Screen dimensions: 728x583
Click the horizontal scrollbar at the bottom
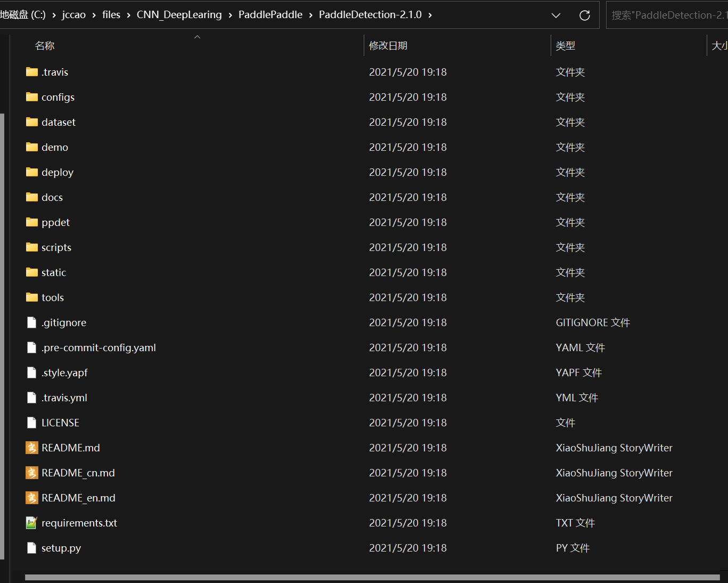[x=372, y=578]
